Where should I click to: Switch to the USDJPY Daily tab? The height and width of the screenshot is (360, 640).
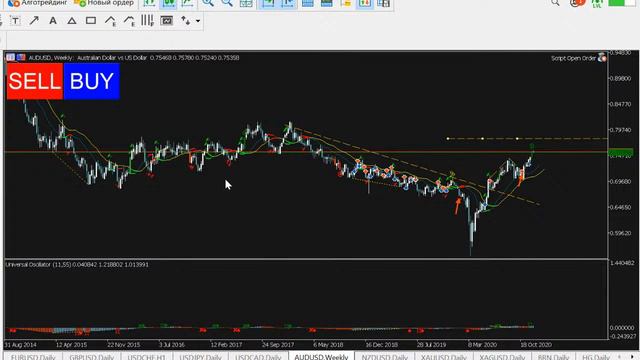(200, 357)
